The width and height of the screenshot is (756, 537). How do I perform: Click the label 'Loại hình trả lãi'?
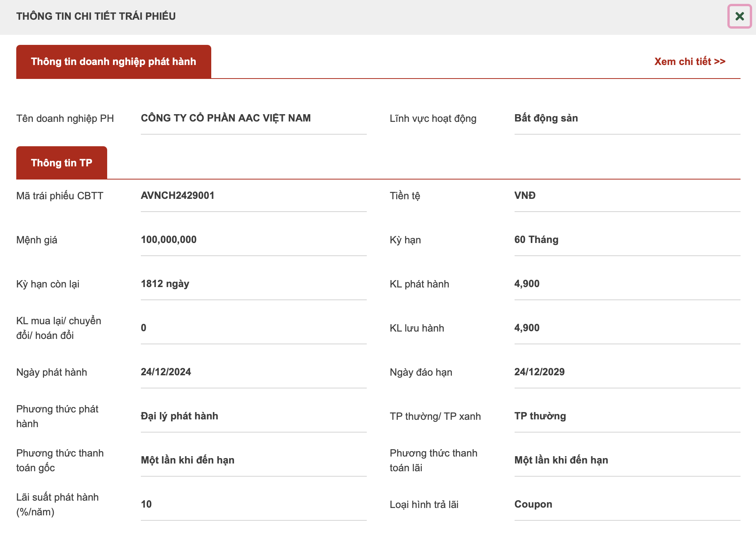pos(424,505)
